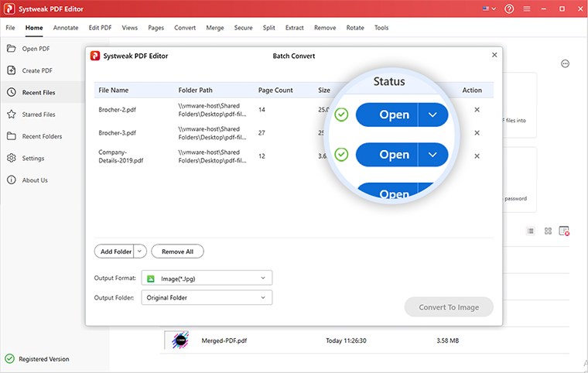Click the help question mark icon
The width and height of the screenshot is (588, 373).
509,9
